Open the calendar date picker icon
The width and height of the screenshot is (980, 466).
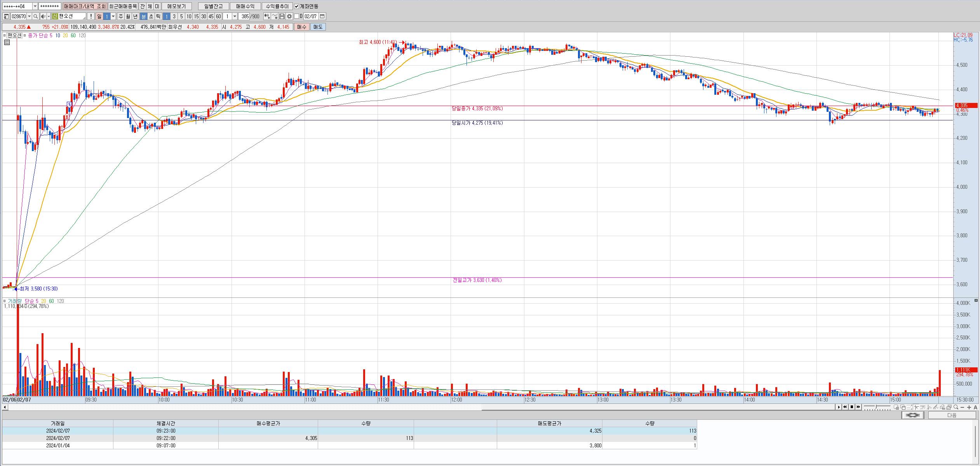322,16
